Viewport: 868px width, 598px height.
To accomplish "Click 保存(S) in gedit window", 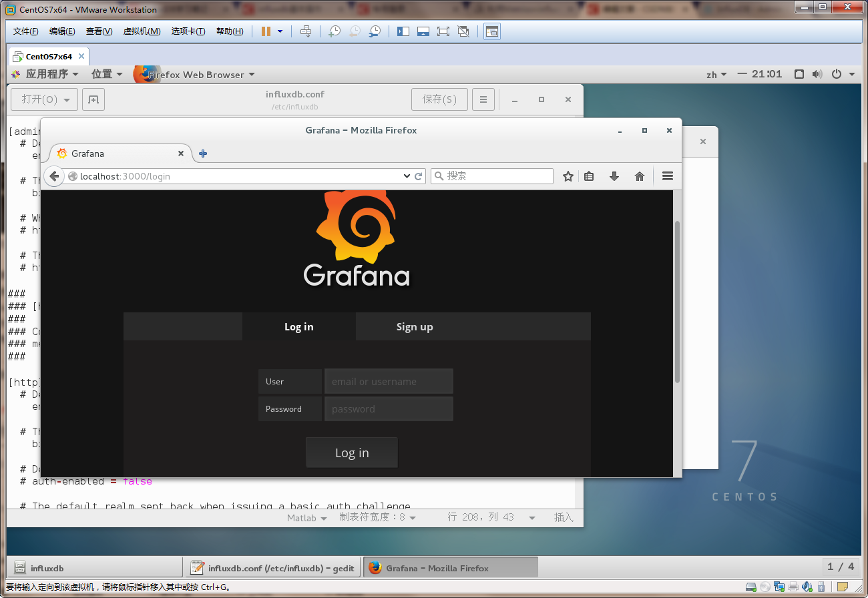I will pos(439,99).
